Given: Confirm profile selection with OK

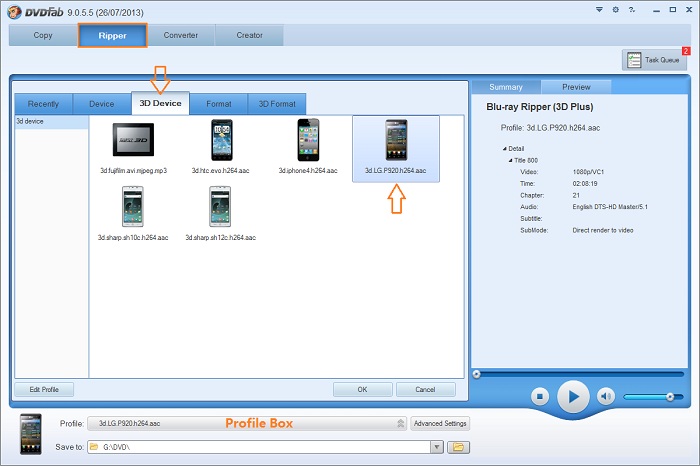Looking at the screenshot, I should point(362,390).
